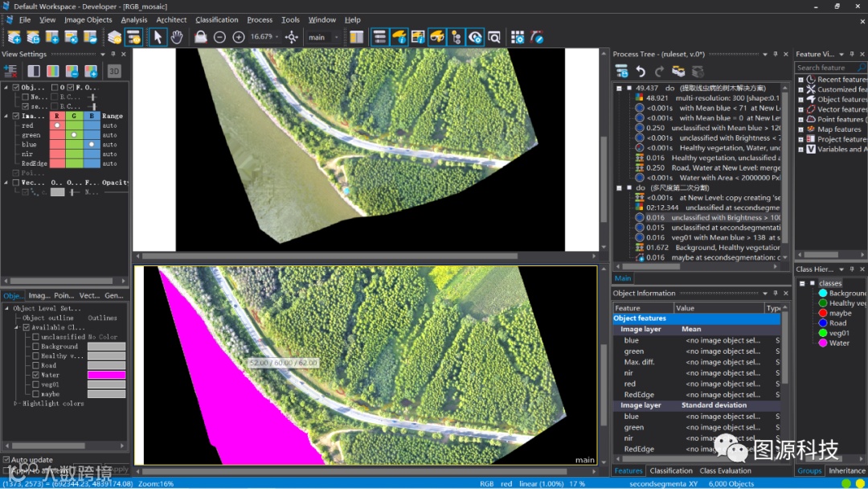Toggle the Auto update checkbox
This screenshot has height=489, width=868.
(6, 460)
